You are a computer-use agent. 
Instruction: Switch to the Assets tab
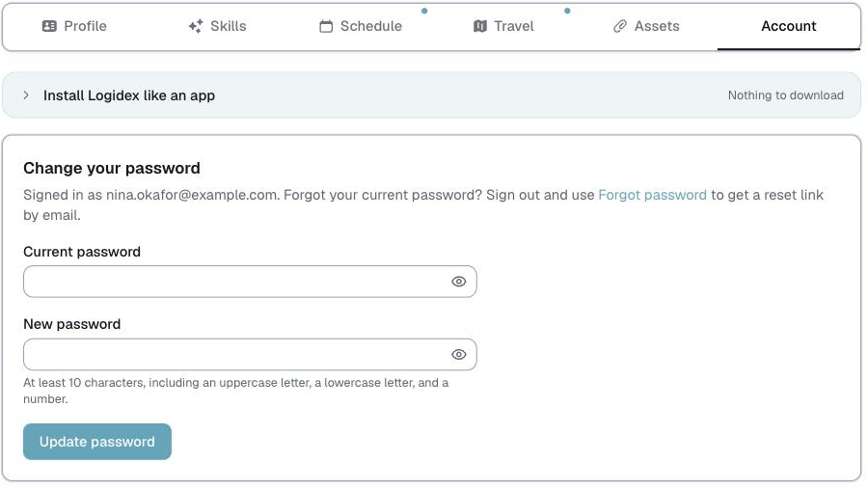[646, 26]
